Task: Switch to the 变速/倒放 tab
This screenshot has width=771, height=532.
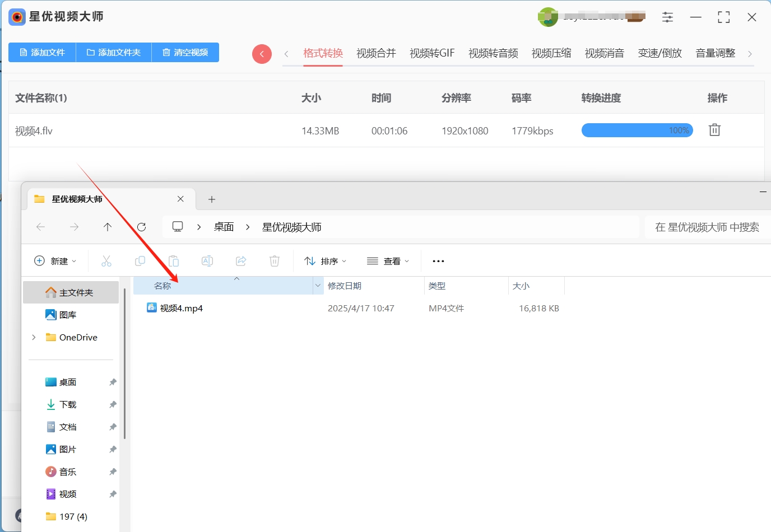Action: [x=660, y=53]
